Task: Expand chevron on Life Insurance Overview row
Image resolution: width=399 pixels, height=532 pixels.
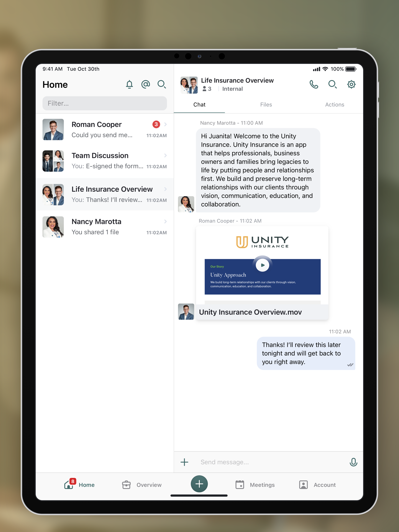Action: [x=165, y=189]
